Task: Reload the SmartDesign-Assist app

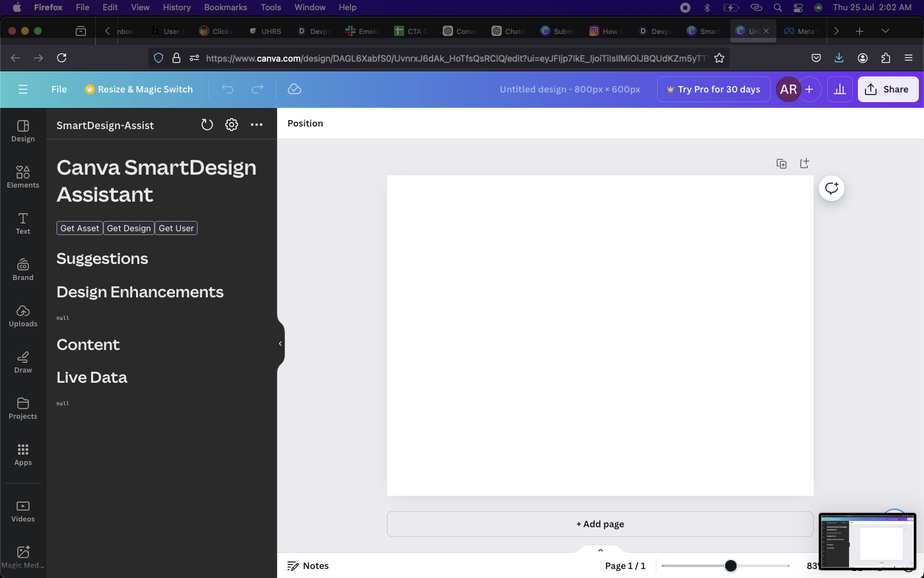Action: pos(207,125)
